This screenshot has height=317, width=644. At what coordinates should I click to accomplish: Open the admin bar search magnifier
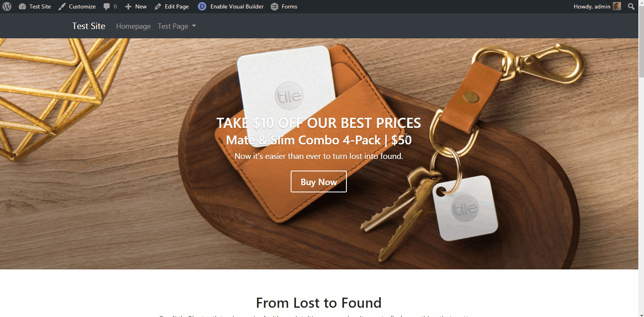[631, 6]
